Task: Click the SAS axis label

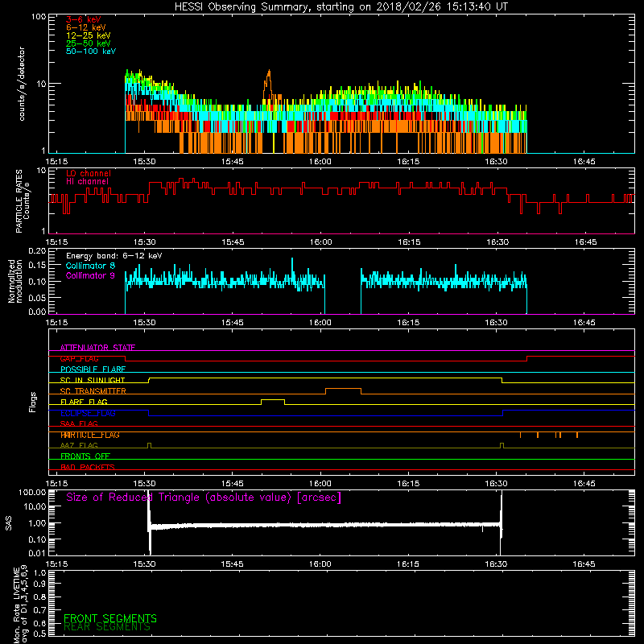Action: tap(9, 523)
